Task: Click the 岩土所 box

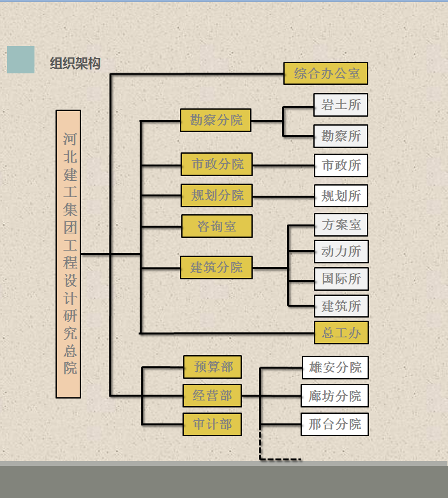Action: (341, 105)
